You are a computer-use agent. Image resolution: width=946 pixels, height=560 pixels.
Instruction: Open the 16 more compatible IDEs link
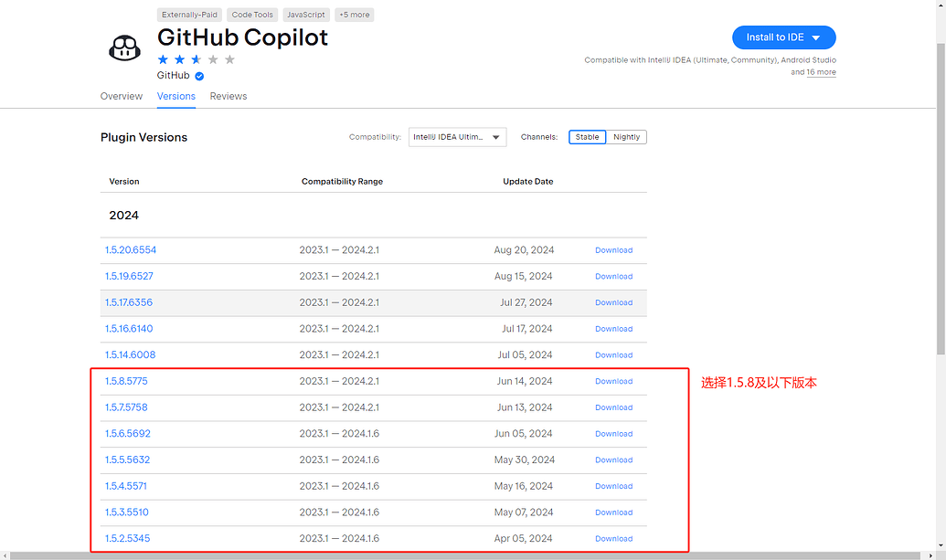click(821, 72)
